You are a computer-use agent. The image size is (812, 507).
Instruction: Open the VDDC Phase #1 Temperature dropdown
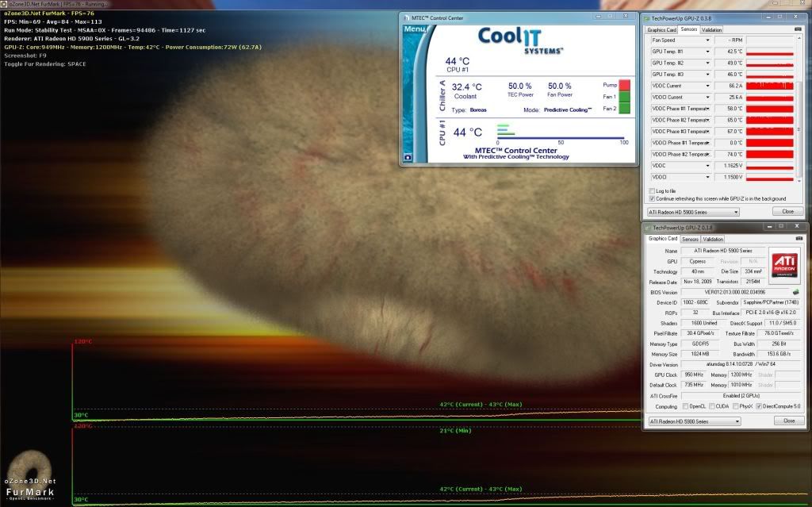click(x=707, y=109)
